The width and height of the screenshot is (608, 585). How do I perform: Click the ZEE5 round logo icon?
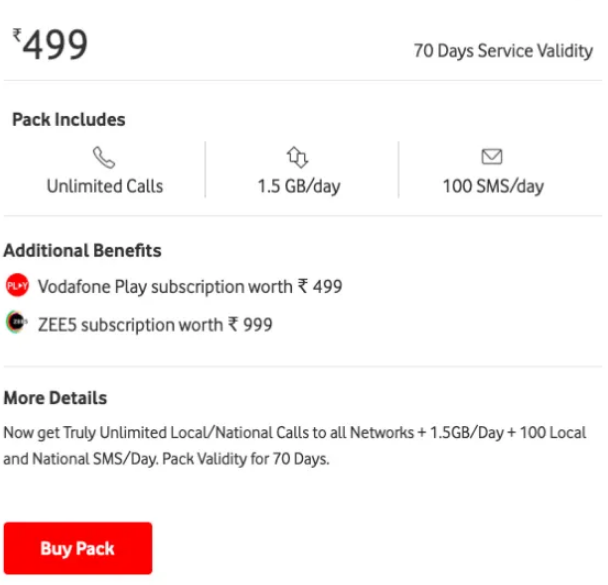(17, 323)
